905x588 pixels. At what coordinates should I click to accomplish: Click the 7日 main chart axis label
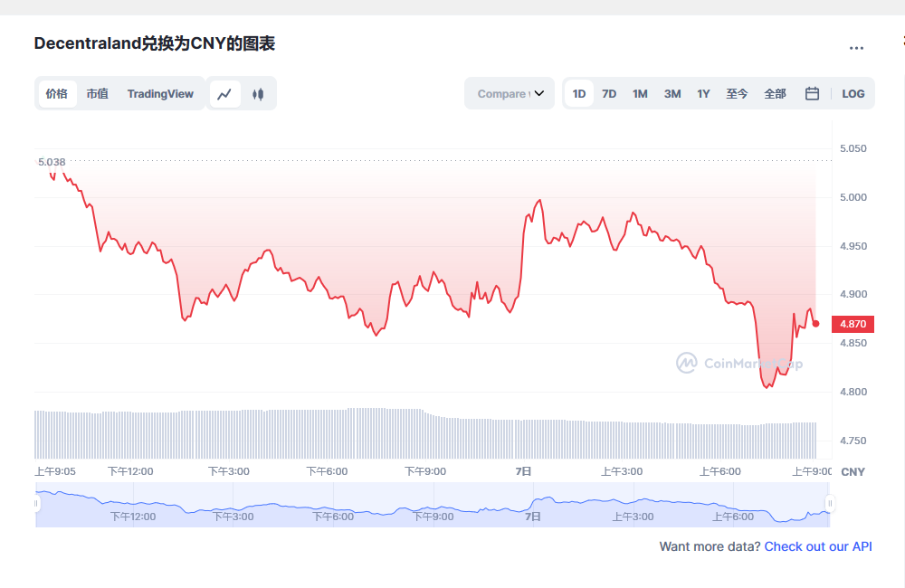pos(523,471)
